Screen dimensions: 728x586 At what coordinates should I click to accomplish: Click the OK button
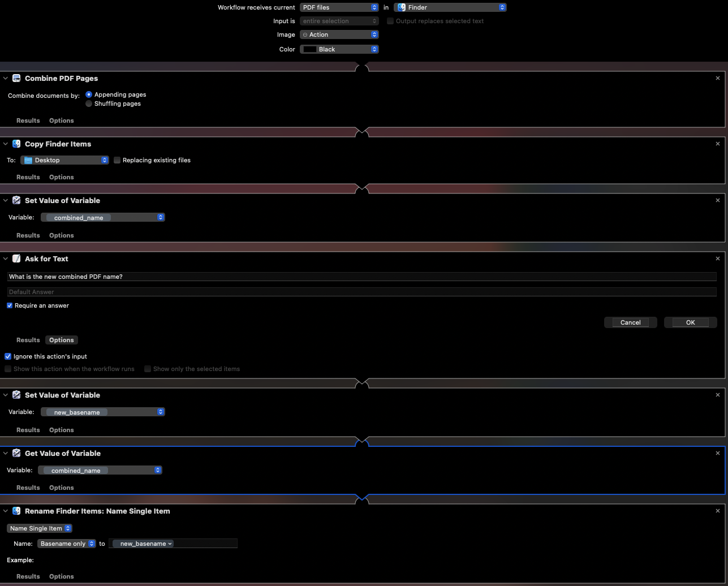click(690, 322)
